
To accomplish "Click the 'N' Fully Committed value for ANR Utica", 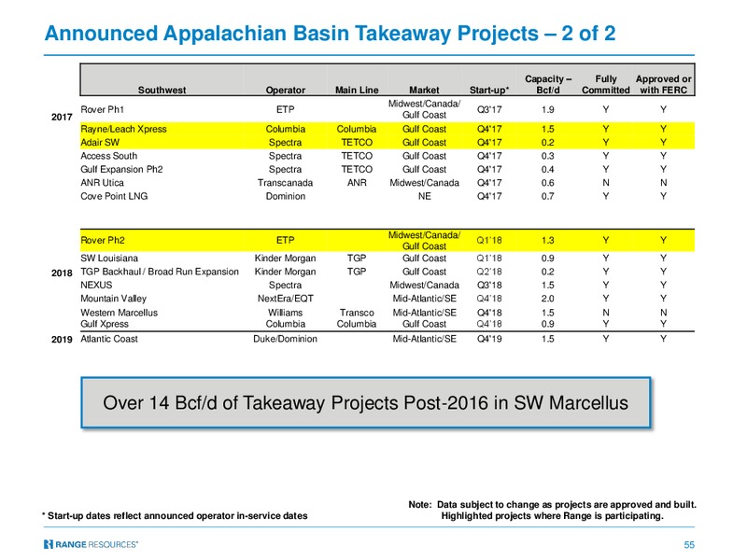I will (x=605, y=183).
